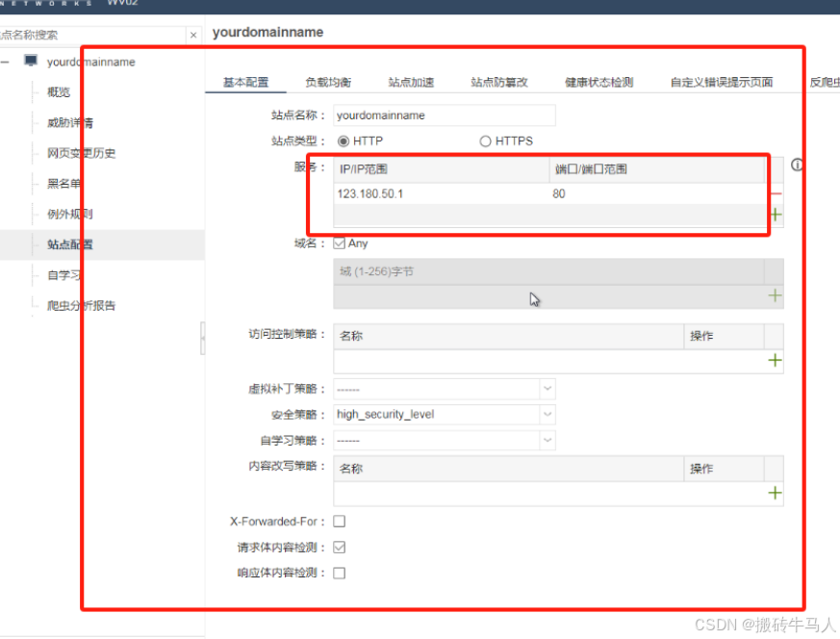This screenshot has height=639, width=840.
Task: Click the info icon beside the 服务 table
Action: tap(797, 166)
